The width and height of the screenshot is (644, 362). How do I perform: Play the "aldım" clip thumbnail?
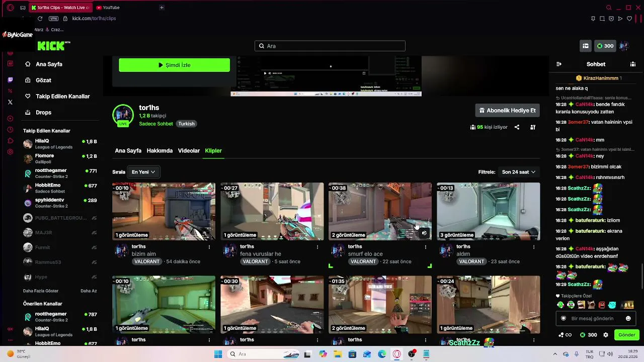pyautogui.click(x=488, y=211)
